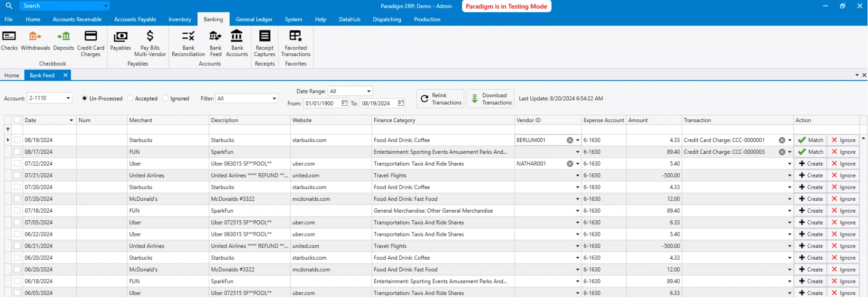This screenshot has width=868, height=301.
Task: Open the Checks ribbon icon
Action: (9, 40)
